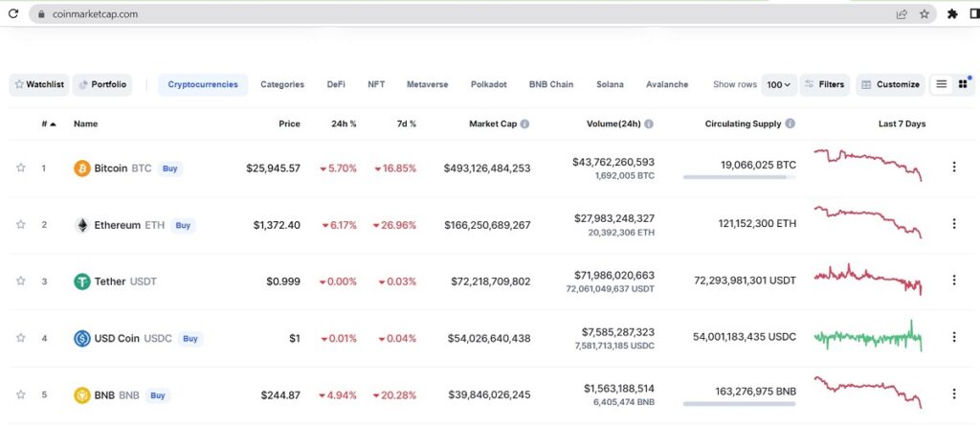980x427 pixels.
Task: Add Ethereum to watchlist star
Action: 21,224
